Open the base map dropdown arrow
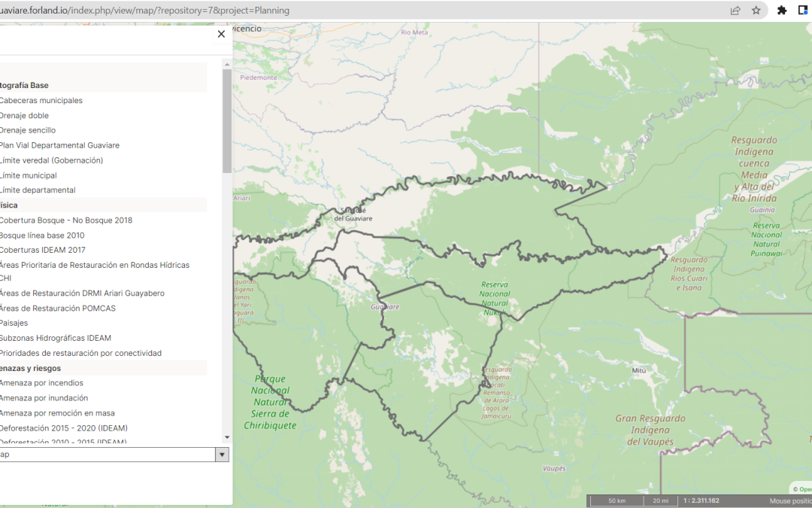 [222, 455]
